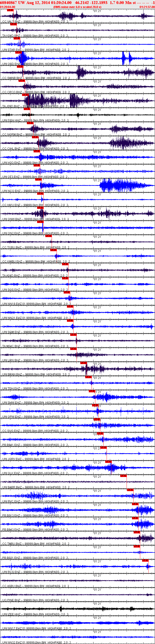
Task: Click the start time 01:20:04.00 label
Action: tap(8, 7)
